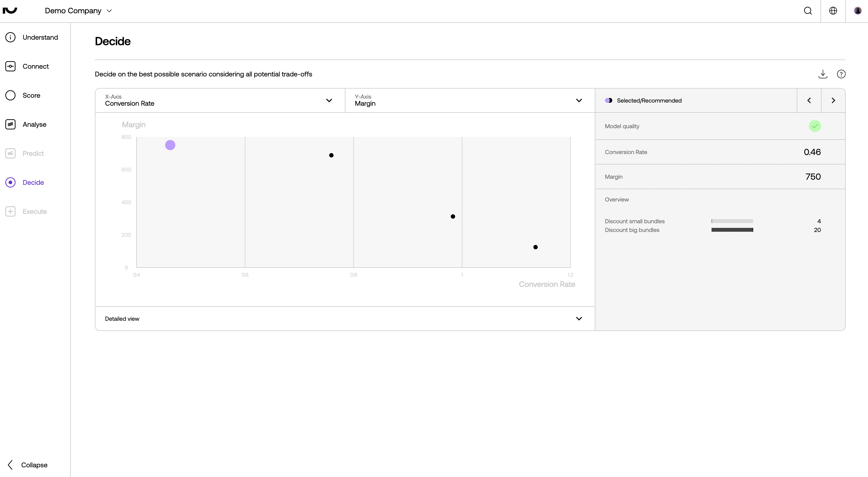Toggle the Selected/Recommended switch

(x=609, y=101)
